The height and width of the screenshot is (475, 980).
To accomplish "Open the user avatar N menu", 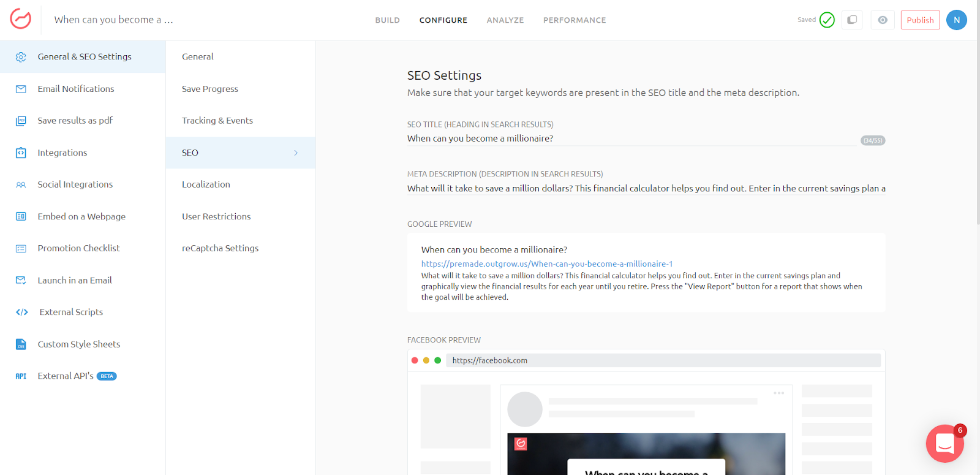I will coord(956,20).
